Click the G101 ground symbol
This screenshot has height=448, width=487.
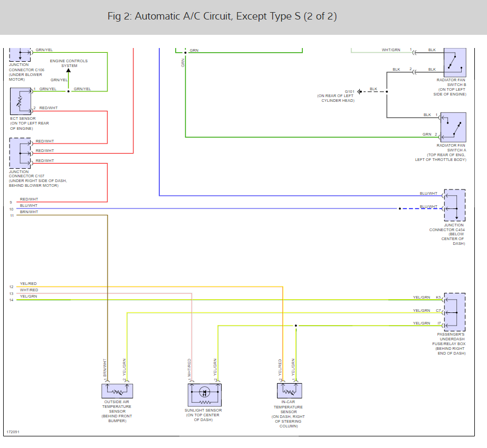click(359, 92)
